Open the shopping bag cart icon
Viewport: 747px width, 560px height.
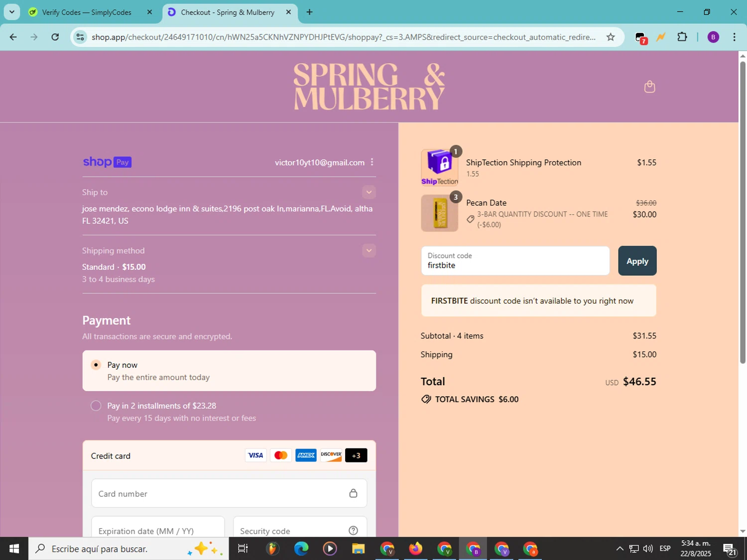[x=649, y=87]
